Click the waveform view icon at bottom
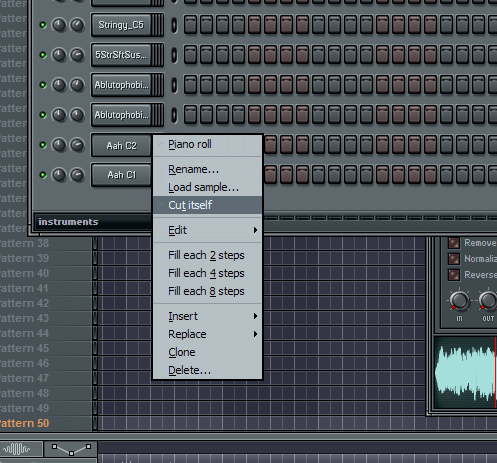The width and height of the screenshot is (497, 463). (x=17, y=449)
